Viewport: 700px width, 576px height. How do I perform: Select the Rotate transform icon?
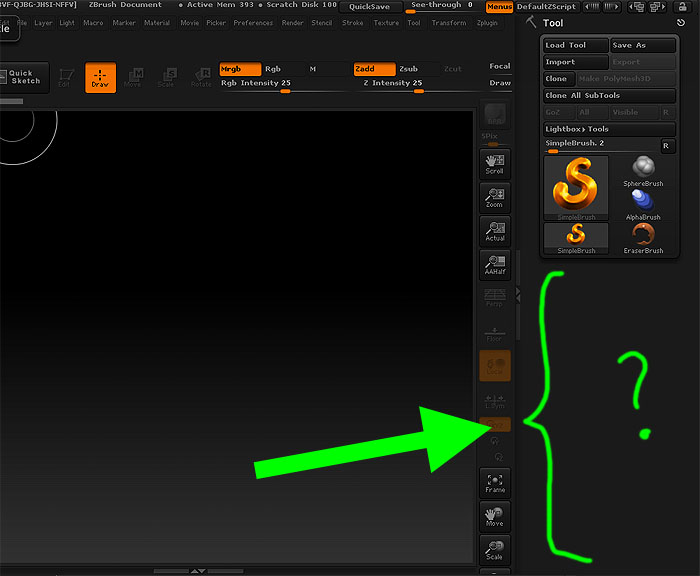pyautogui.click(x=200, y=78)
